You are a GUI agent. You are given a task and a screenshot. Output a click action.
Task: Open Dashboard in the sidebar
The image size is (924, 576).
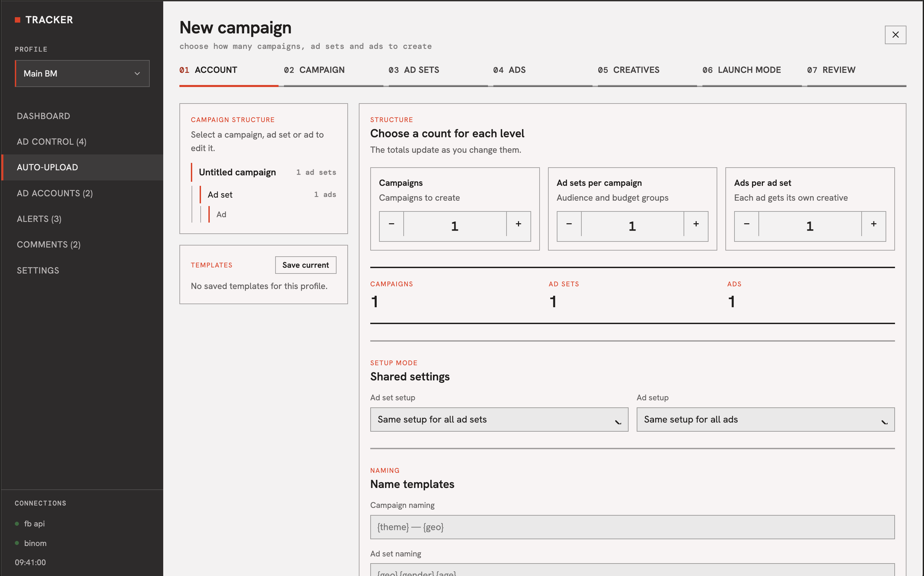tap(82, 116)
